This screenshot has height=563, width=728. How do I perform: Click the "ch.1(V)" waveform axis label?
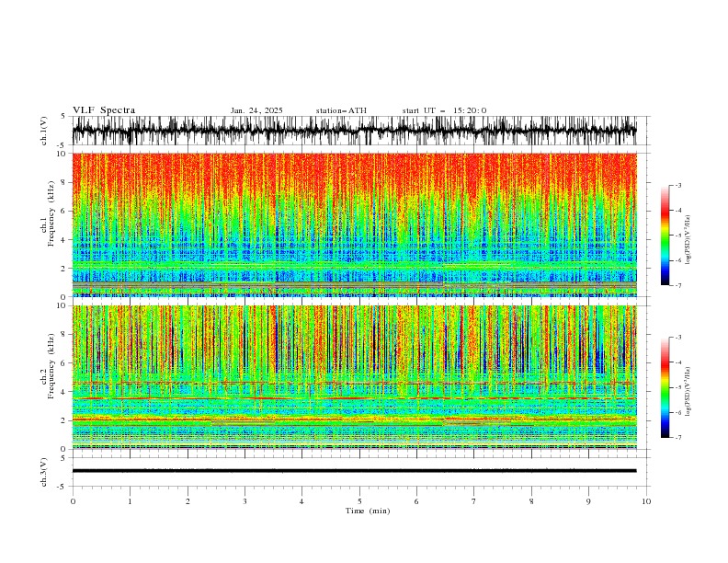(x=44, y=131)
